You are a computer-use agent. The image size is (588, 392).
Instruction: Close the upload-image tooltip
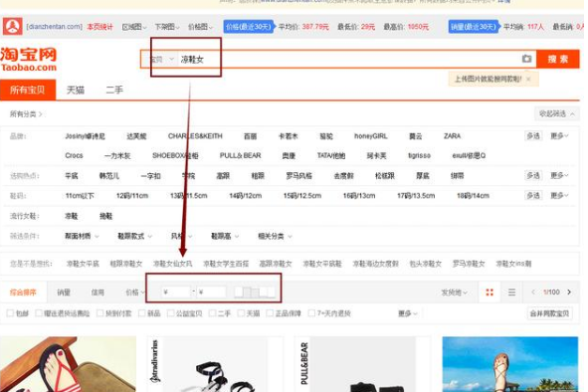click(x=528, y=80)
